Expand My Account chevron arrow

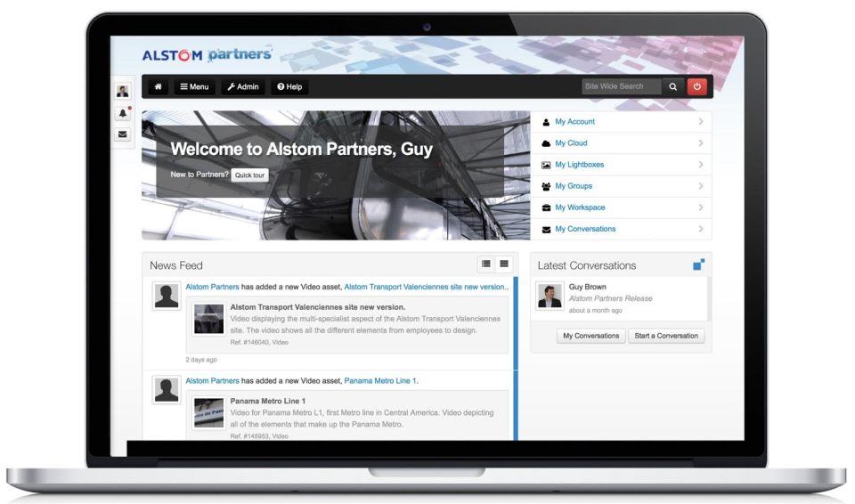[701, 122]
